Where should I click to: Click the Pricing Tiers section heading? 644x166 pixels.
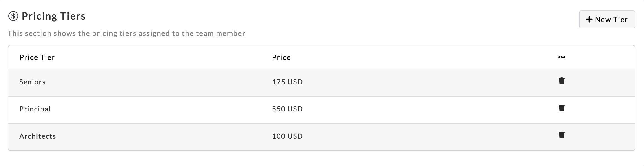(x=54, y=16)
